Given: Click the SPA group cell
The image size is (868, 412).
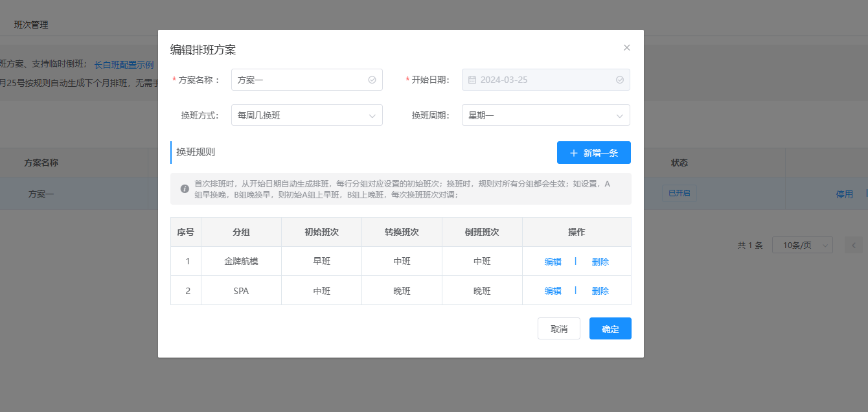Looking at the screenshot, I should [x=241, y=291].
